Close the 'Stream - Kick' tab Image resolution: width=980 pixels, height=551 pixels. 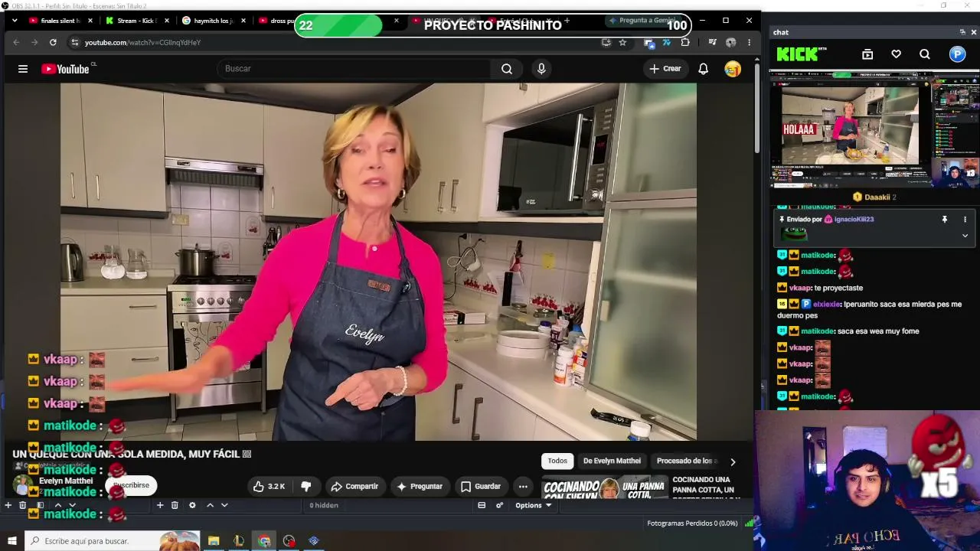167,21
